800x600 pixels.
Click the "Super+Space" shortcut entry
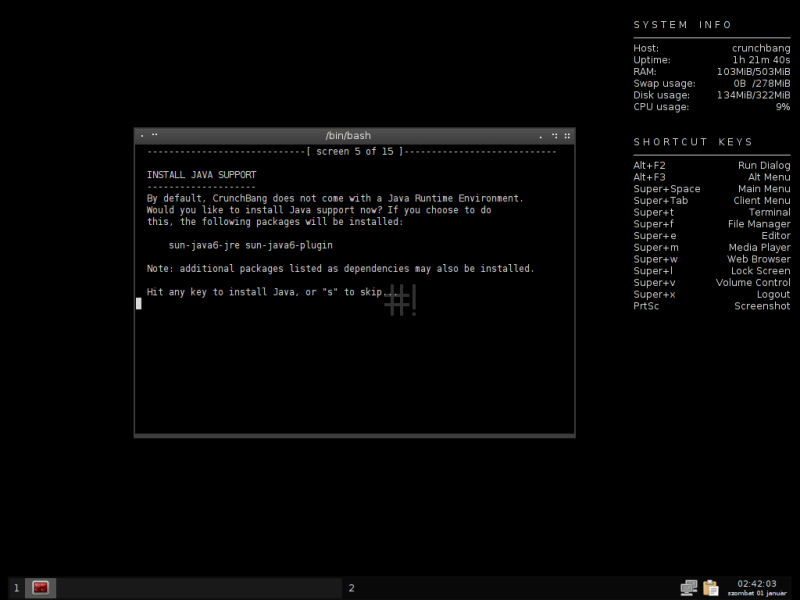pyautogui.click(x=667, y=189)
